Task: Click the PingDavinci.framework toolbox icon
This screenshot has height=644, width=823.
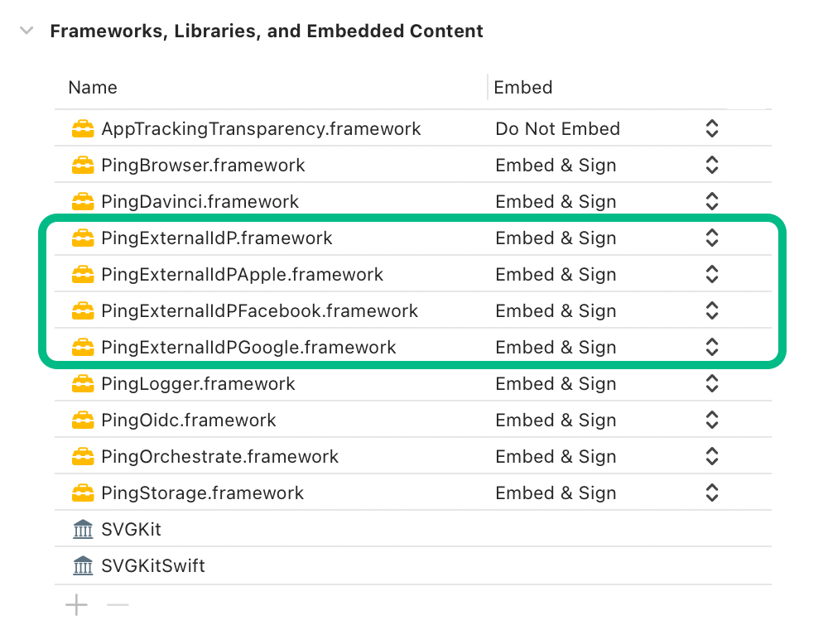Action: tap(83, 202)
